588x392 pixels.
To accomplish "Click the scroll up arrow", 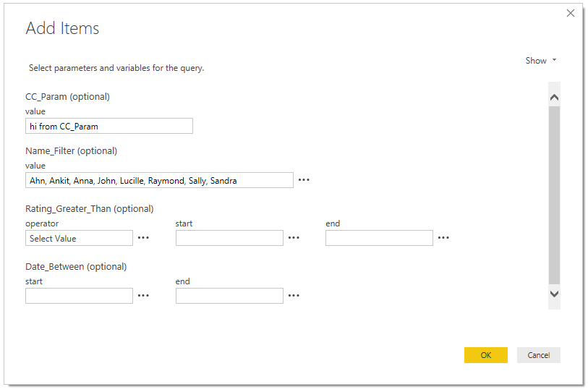I will point(554,98).
